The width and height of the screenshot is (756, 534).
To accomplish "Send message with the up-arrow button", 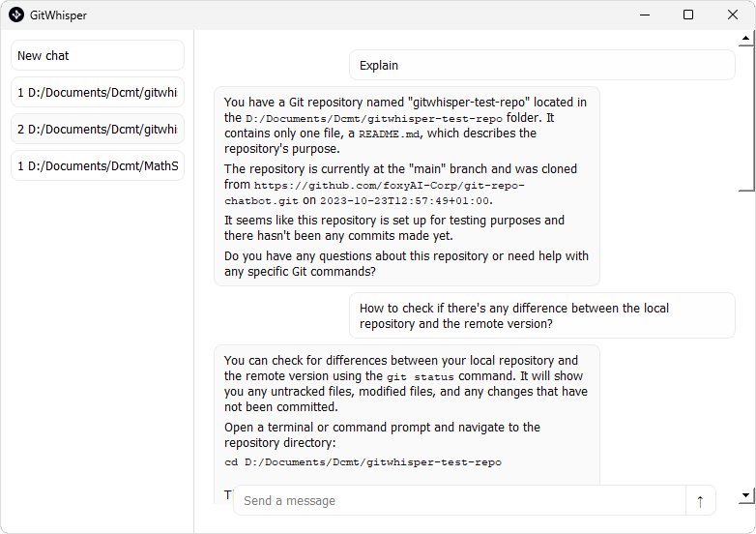I will click(700, 501).
